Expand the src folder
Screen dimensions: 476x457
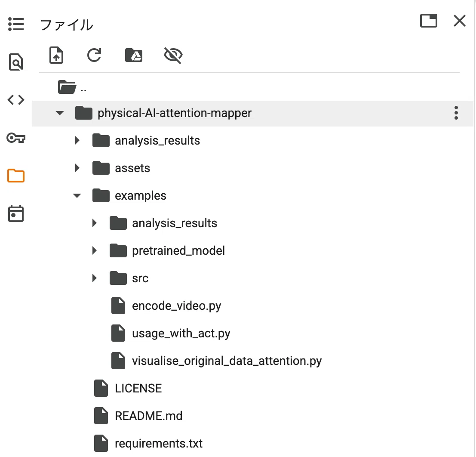(95, 278)
